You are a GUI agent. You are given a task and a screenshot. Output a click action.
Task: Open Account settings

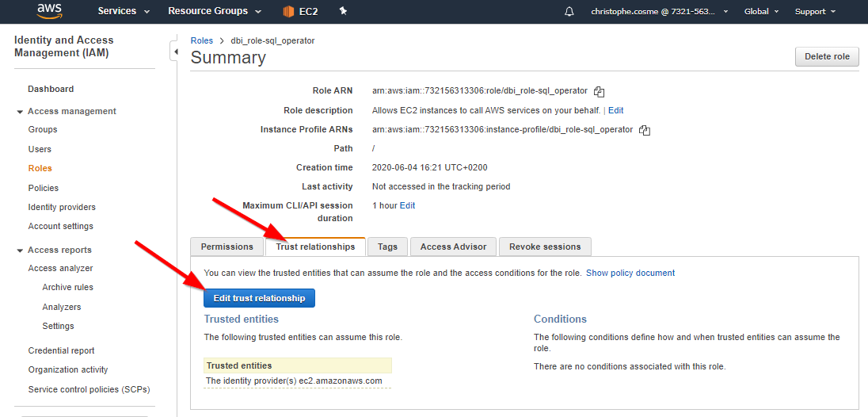click(x=61, y=227)
